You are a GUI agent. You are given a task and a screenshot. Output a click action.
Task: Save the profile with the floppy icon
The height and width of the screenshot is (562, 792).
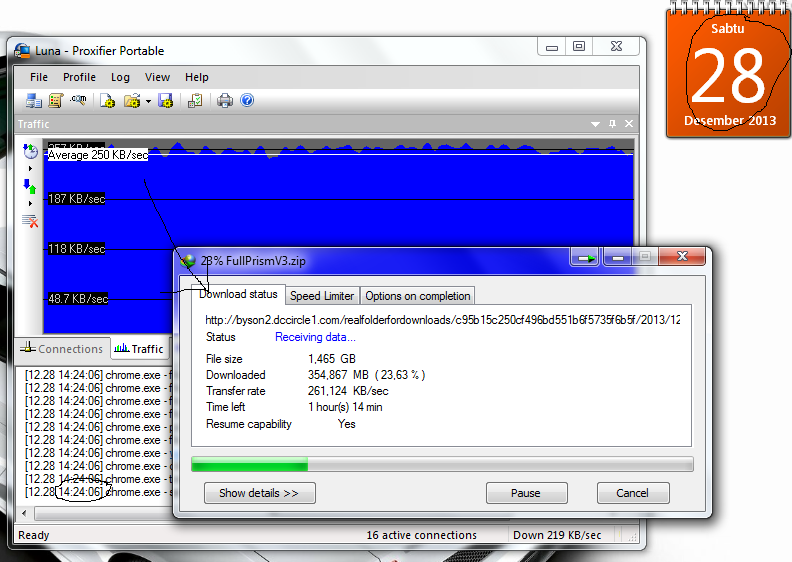click(166, 100)
